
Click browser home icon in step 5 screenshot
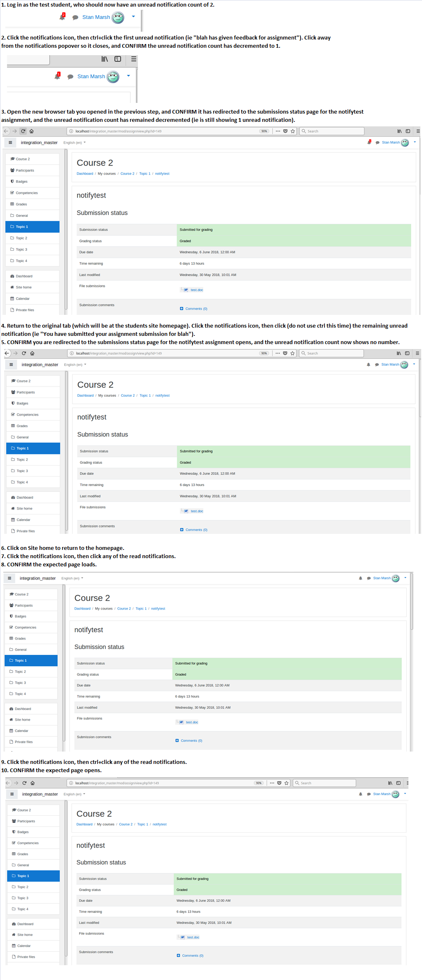(x=32, y=353)
